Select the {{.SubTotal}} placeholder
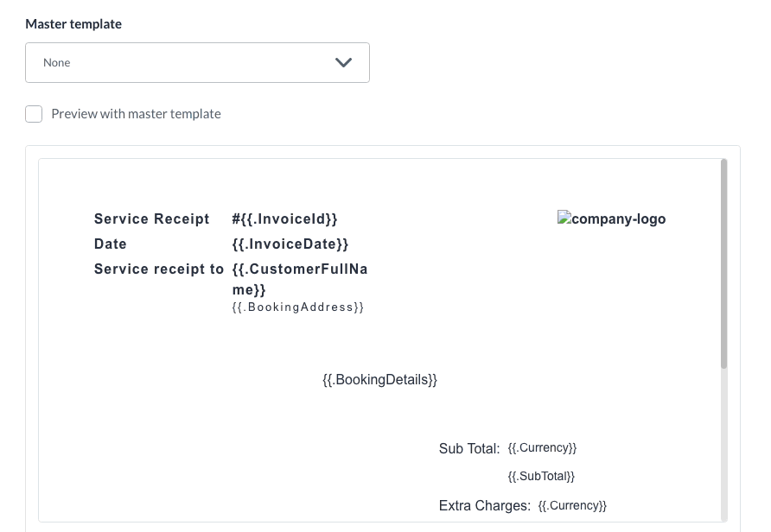Screen dimensions: 771x532 541,476
